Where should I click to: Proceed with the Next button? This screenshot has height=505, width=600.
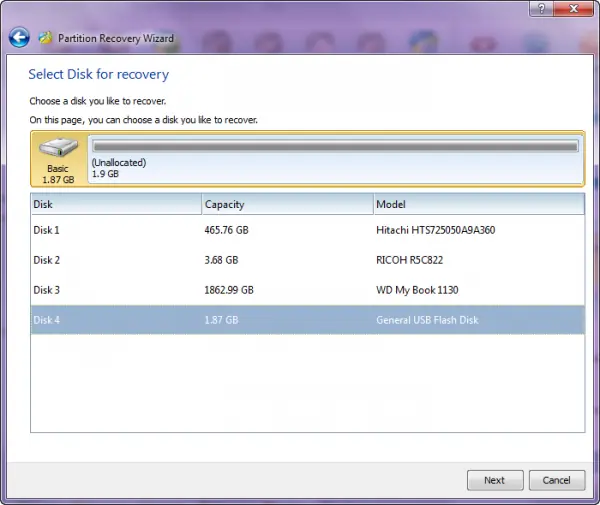click(x=495, y=480)
